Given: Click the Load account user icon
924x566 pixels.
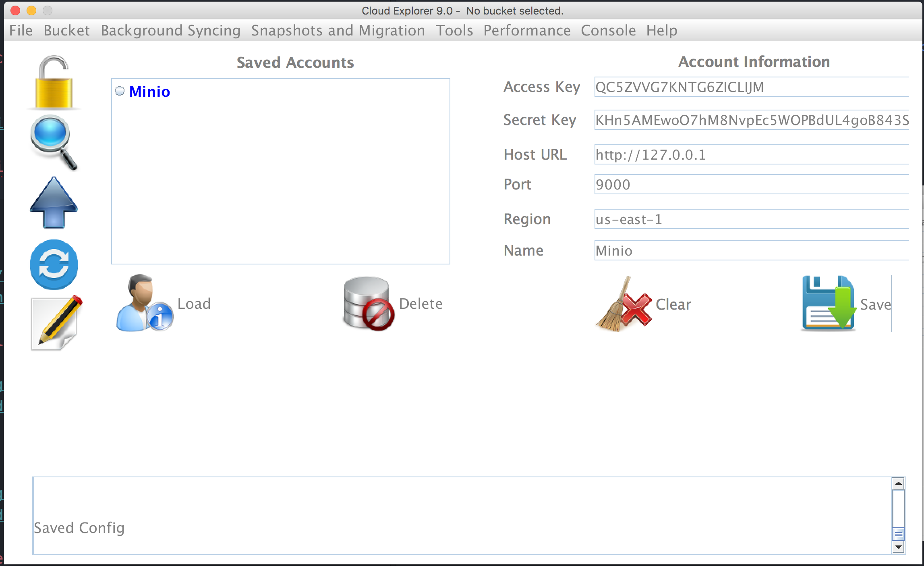Looking at the screenshot, I should coord(144,303).
